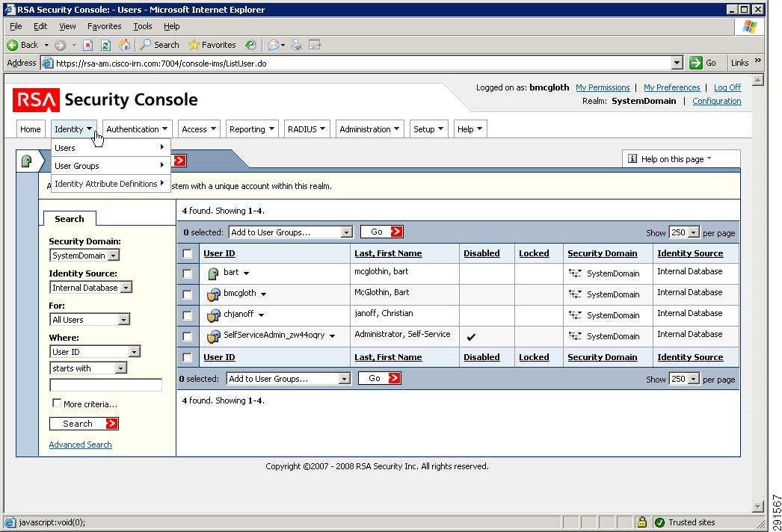
Task: Select User Groups in the Identity menu
Action: (111, 166)
